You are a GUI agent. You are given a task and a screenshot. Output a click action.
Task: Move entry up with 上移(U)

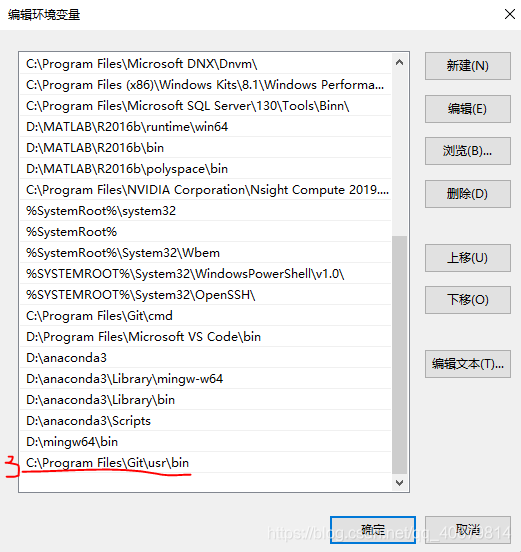click(x=467, y=258)
